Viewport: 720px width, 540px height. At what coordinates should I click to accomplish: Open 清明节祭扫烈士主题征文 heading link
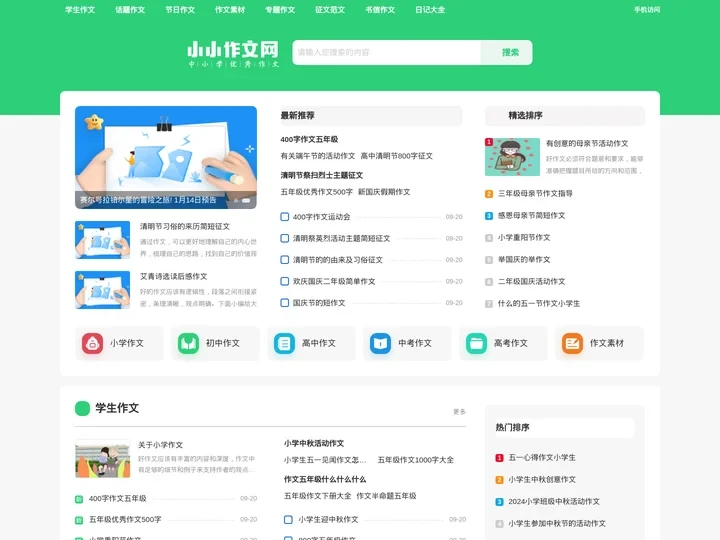click(322, 175)
